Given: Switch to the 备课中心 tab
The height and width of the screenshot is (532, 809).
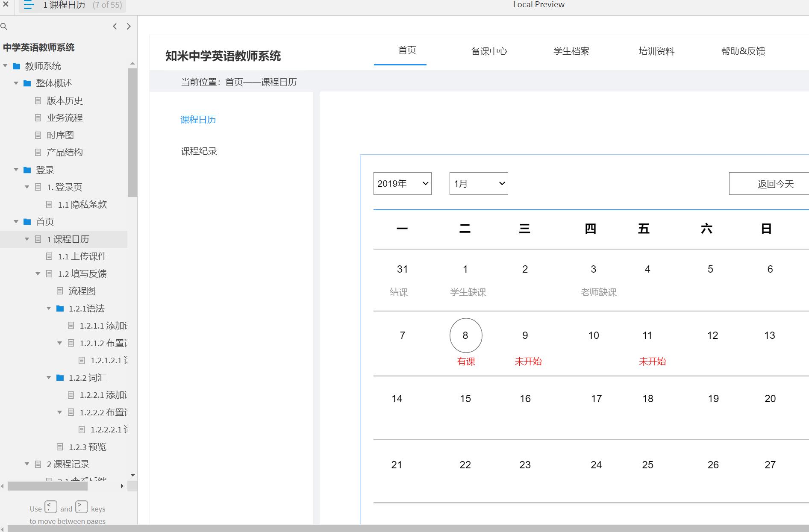Looking at the screenshot, I should (489, 51).
